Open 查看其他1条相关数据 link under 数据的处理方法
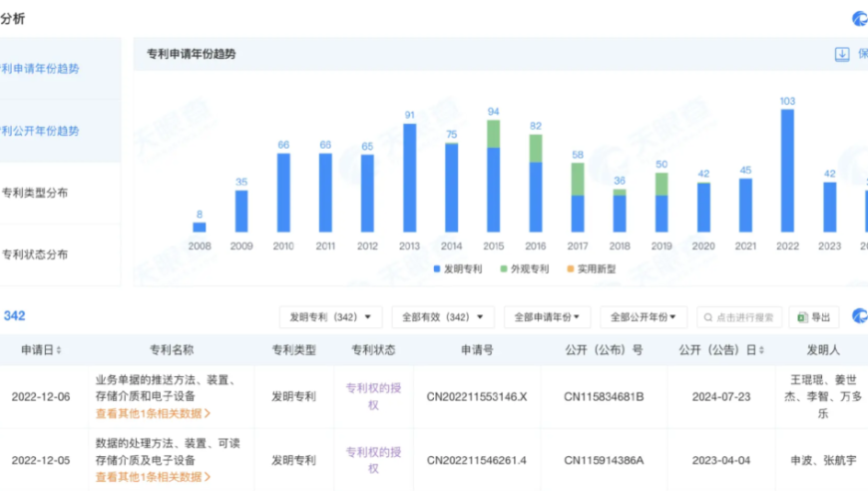 pyautogui.click(x=153, y=477)
